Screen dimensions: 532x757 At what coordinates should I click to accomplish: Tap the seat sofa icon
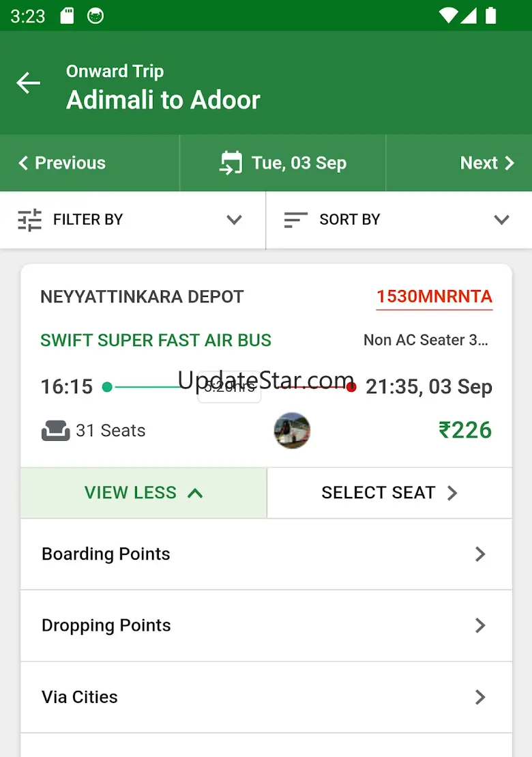point(55,431)
